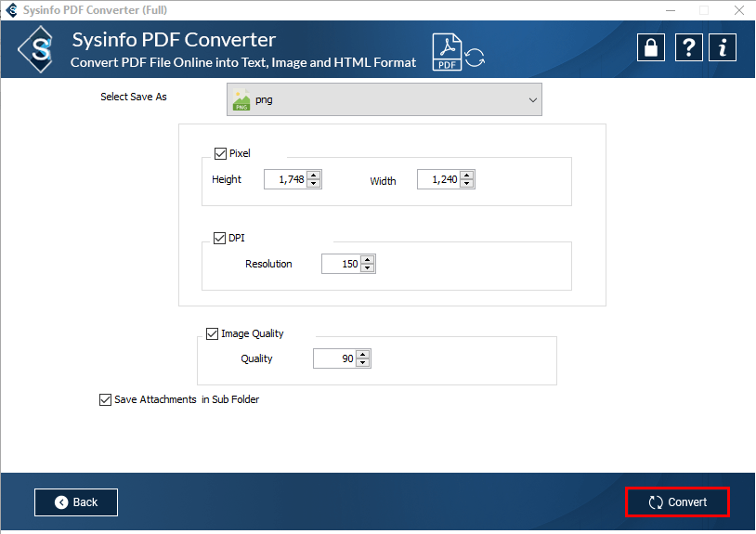Viewport: 756px width, 534px height.
Task: Open the Select Save As dropdown
Action: click(385, 99)
